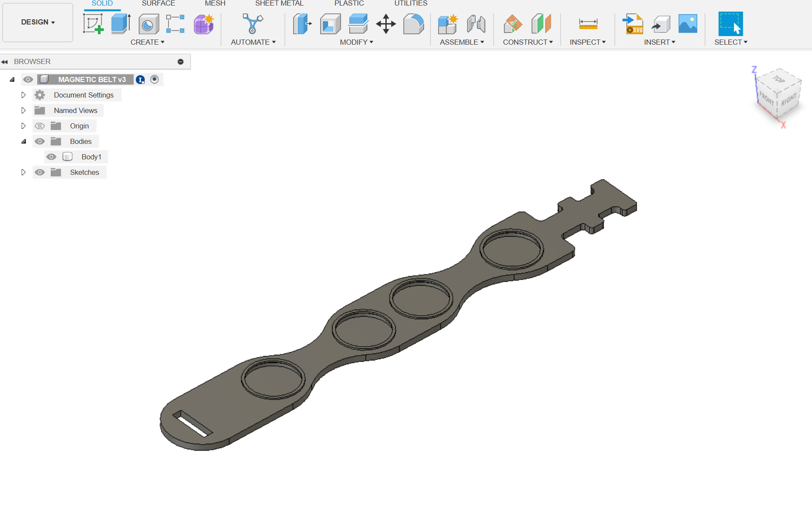Open the Move/Copy tool
This screenshot has height=512, width=812.
pos(386,24)
